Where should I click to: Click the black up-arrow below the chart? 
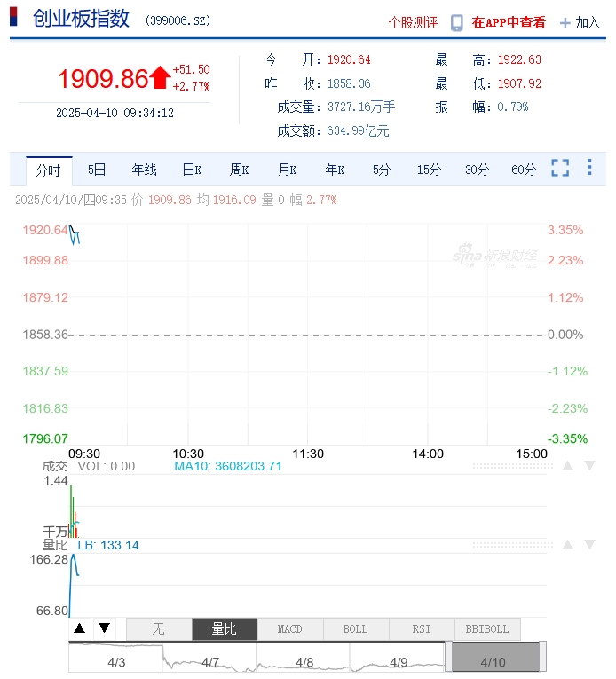click(x=79, y=628)
